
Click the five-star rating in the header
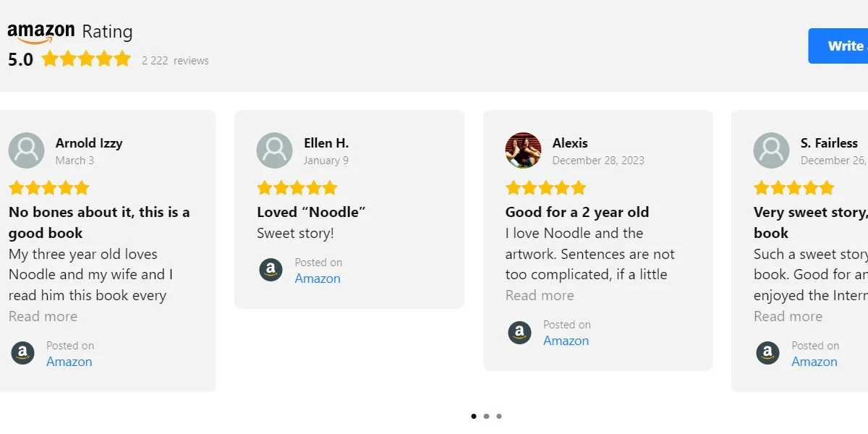click(x=86, y=59)
